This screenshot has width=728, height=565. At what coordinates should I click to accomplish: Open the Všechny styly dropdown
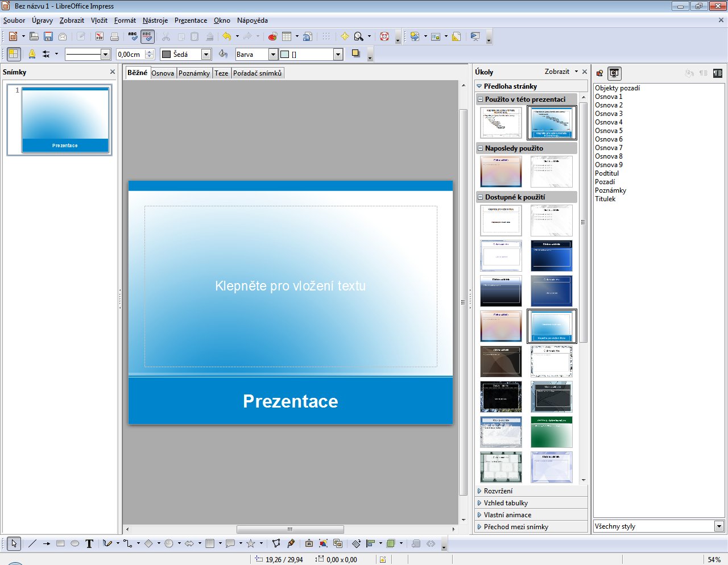coord(719,526)
